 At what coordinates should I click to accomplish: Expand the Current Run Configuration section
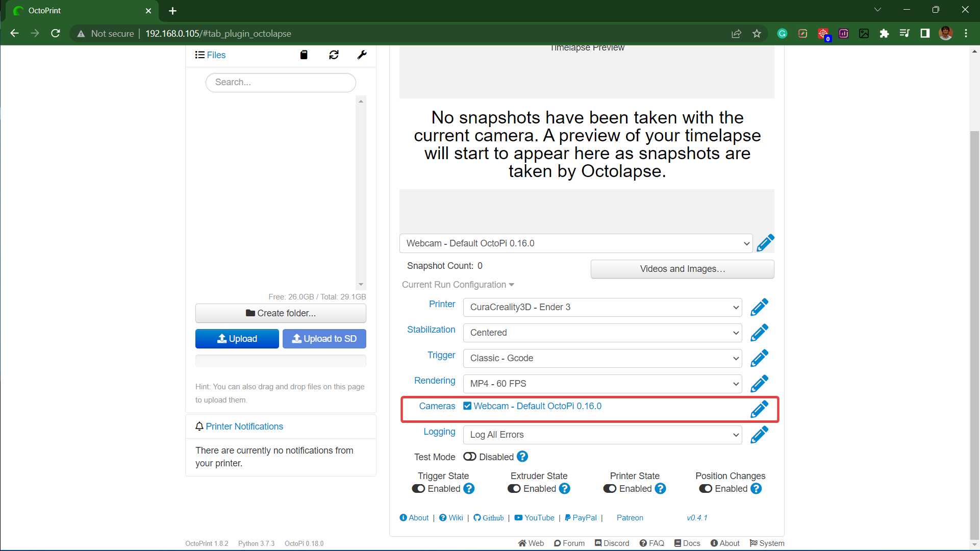click(457, 285)
